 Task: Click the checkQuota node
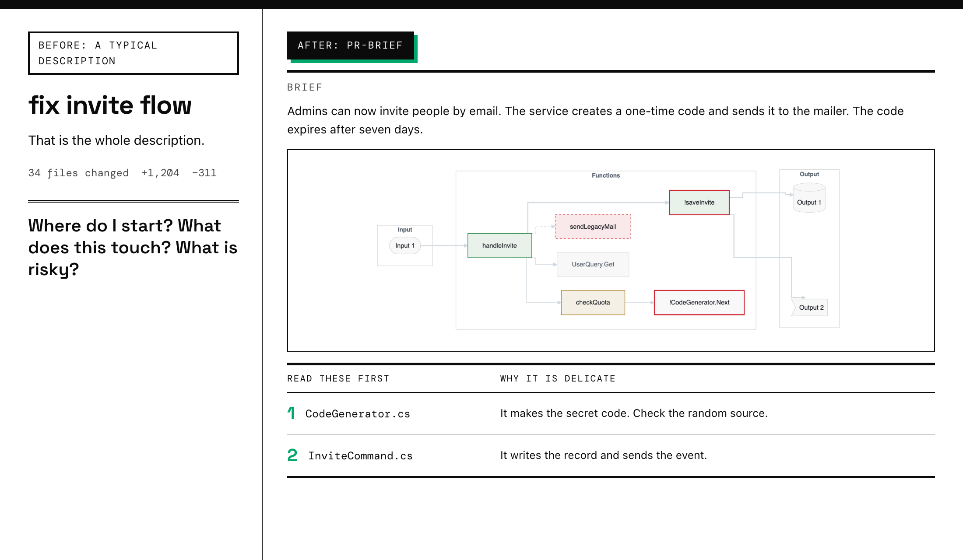[593, 302]
